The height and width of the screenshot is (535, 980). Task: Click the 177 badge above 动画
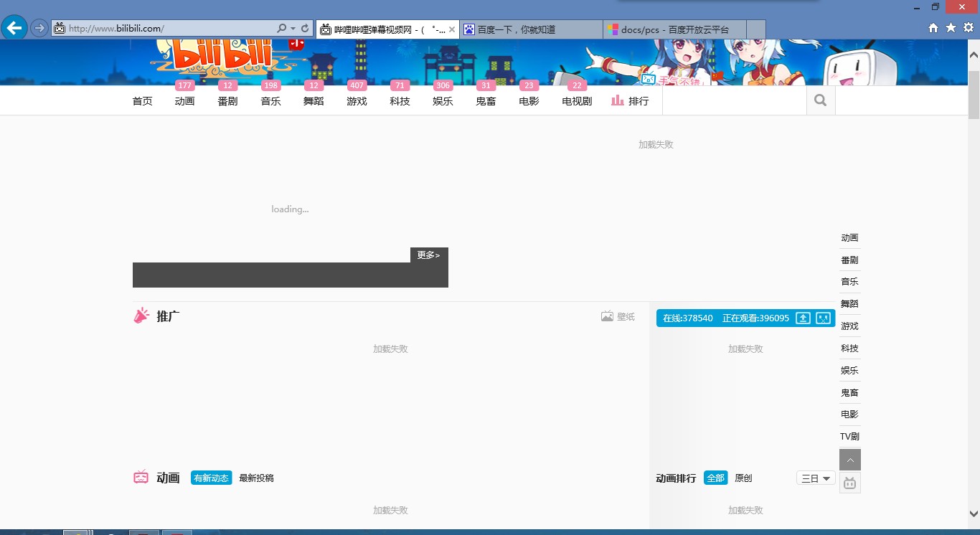click(185, 85)
